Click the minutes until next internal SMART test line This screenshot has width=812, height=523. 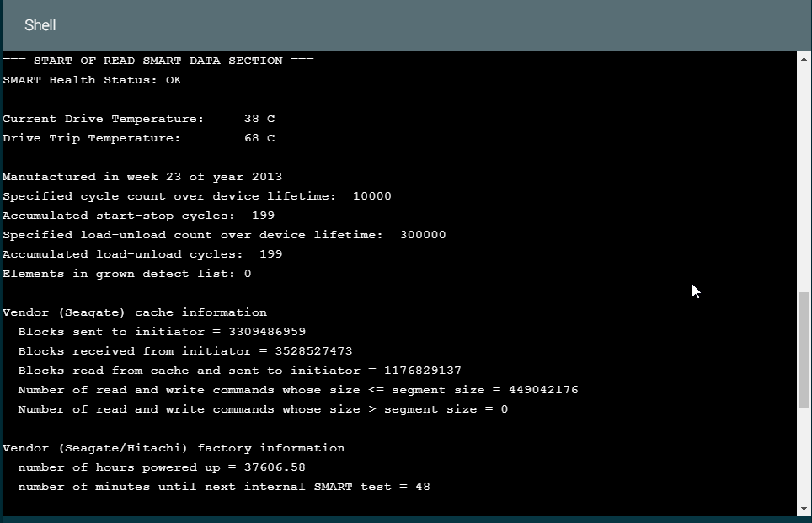[x=224, y=487]
